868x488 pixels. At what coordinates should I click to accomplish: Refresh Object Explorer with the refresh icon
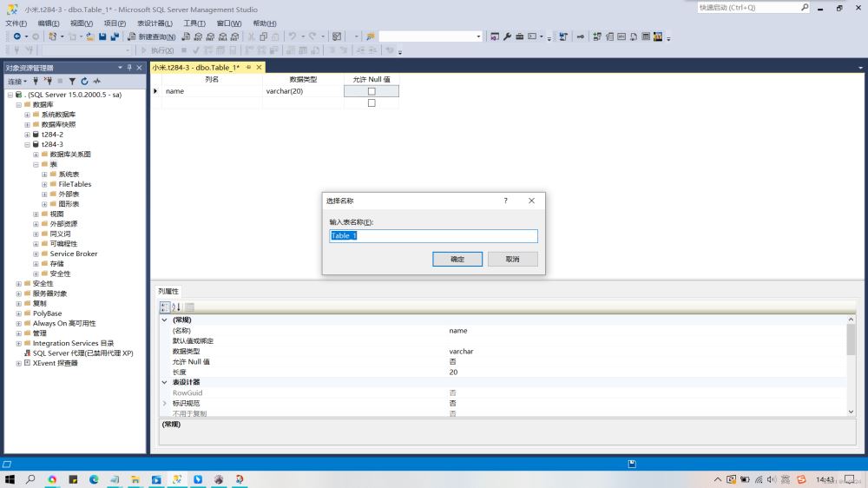[x=84, y=81]
